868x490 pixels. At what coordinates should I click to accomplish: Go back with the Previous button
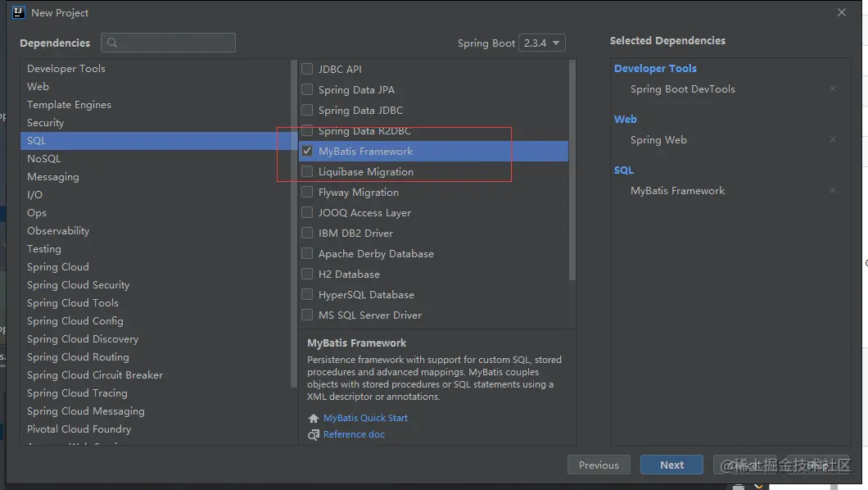coord(599,465)
